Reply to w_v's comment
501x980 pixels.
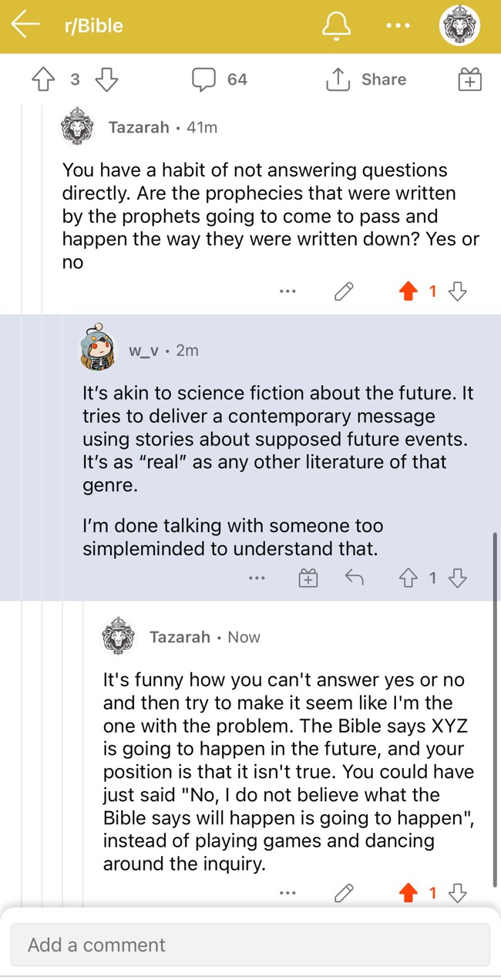[354, 578]
